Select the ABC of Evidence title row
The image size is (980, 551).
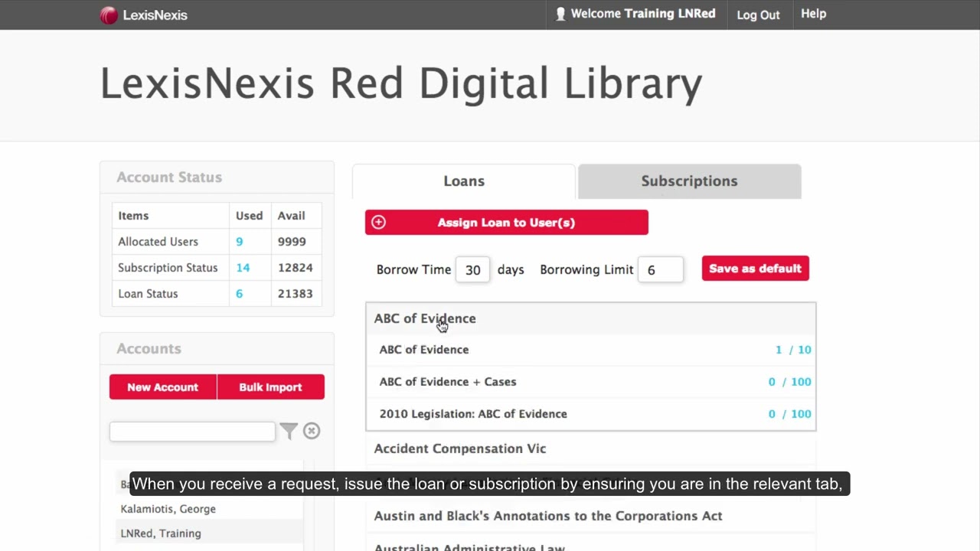coord(590,350)
